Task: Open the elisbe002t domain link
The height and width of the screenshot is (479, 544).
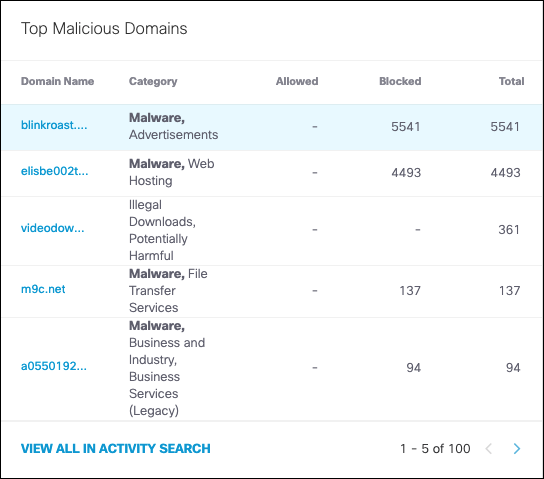Action: click(x=55, y=171)
